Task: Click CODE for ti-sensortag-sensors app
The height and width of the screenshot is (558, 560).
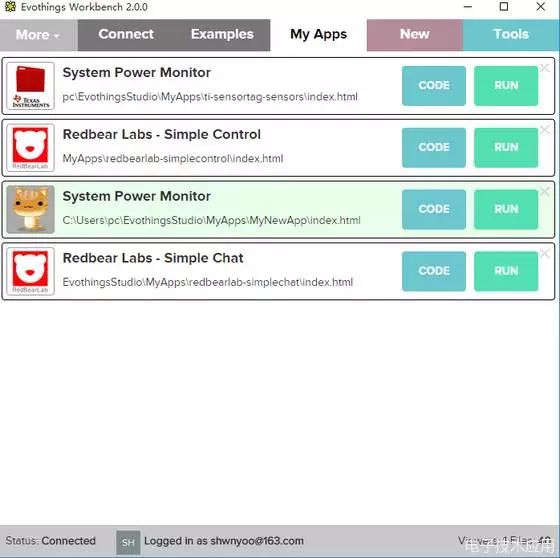Action: click(x=434, y=86)
